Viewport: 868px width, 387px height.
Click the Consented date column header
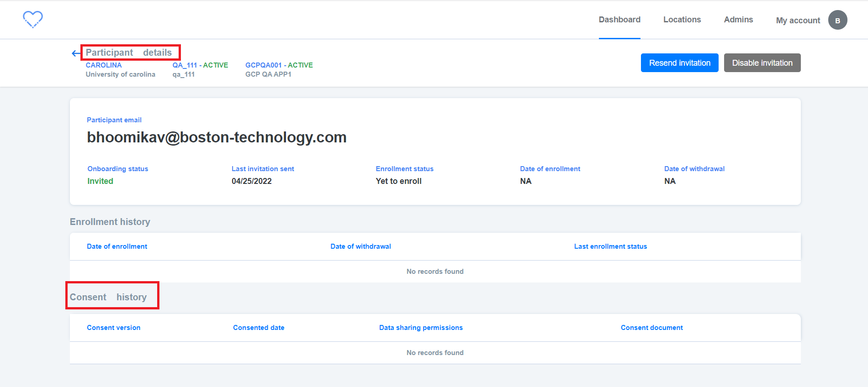click(259, 328)
